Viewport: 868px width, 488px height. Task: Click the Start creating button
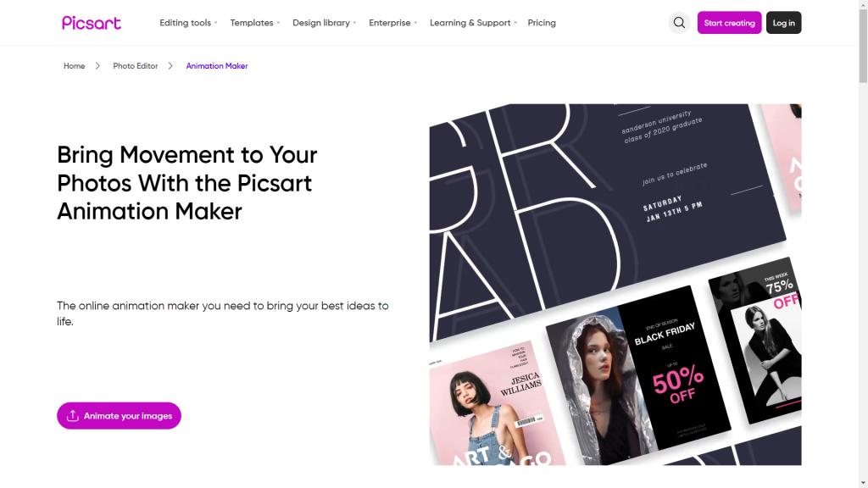tap(729, 23)
